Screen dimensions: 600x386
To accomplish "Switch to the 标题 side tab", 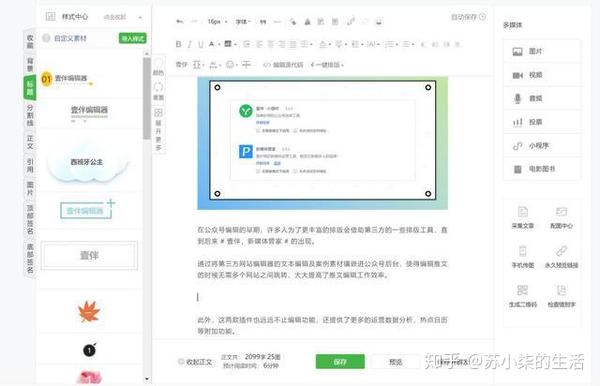I will [x=29, y=88].
